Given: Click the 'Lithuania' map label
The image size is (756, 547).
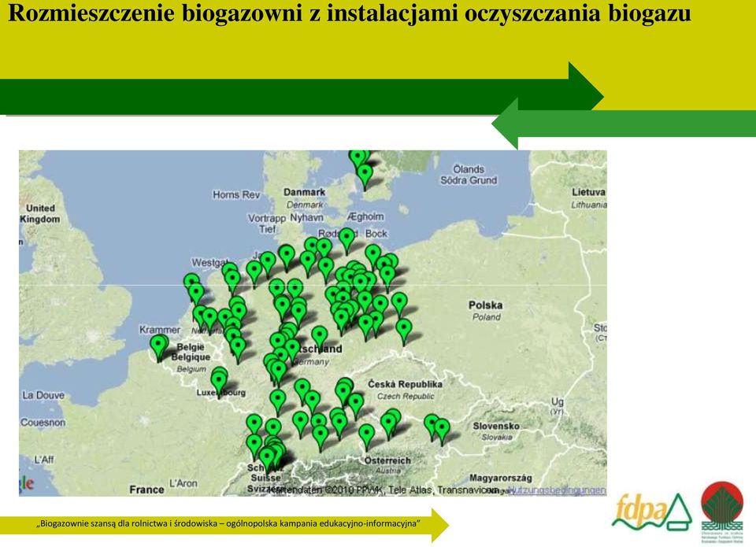Looking at the screenshot, I should coord(589,205).
